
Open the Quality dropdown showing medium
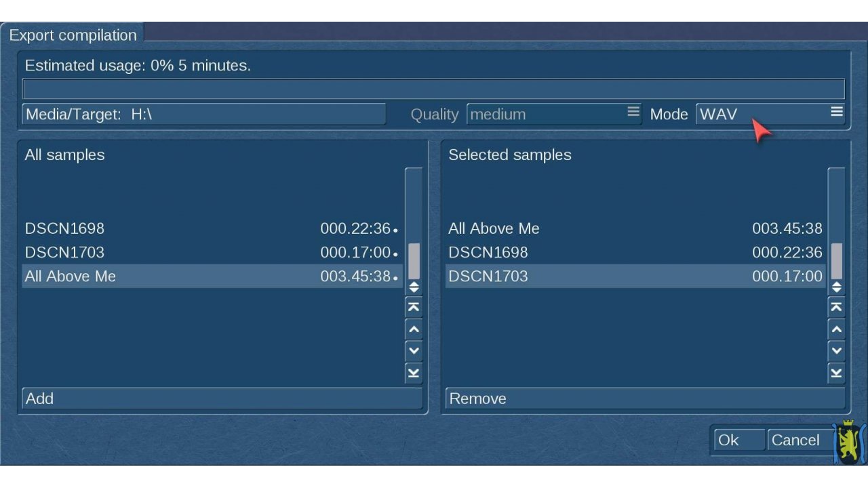(x=554, y=114)
